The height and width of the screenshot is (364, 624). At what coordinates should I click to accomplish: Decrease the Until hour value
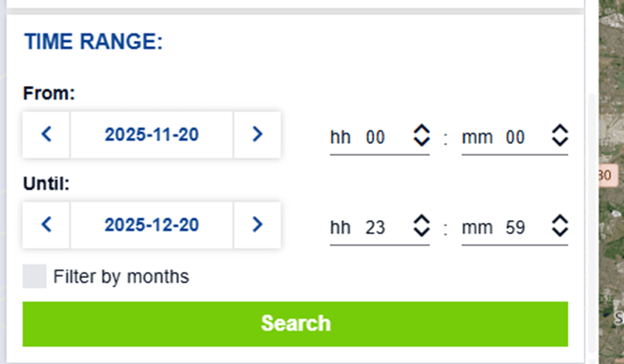(421, 232)
